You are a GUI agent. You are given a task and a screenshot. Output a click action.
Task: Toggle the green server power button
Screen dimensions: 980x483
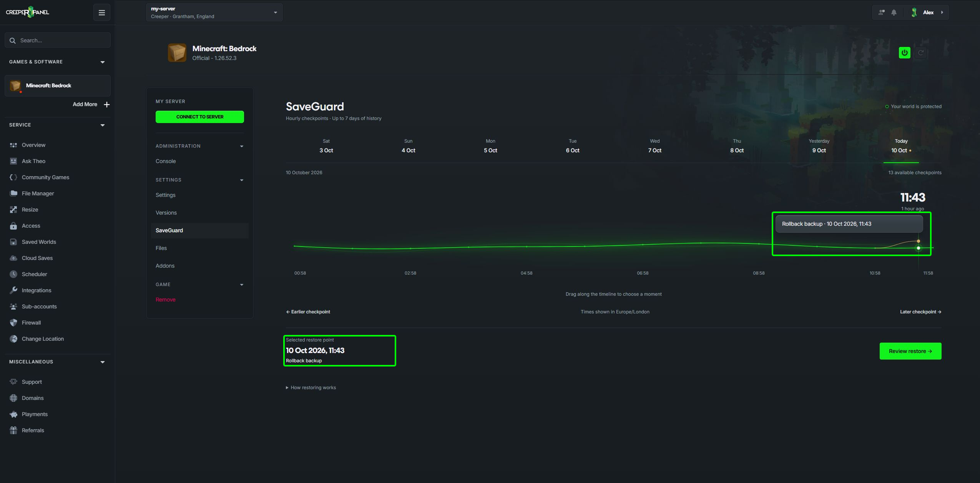point(904,53)
